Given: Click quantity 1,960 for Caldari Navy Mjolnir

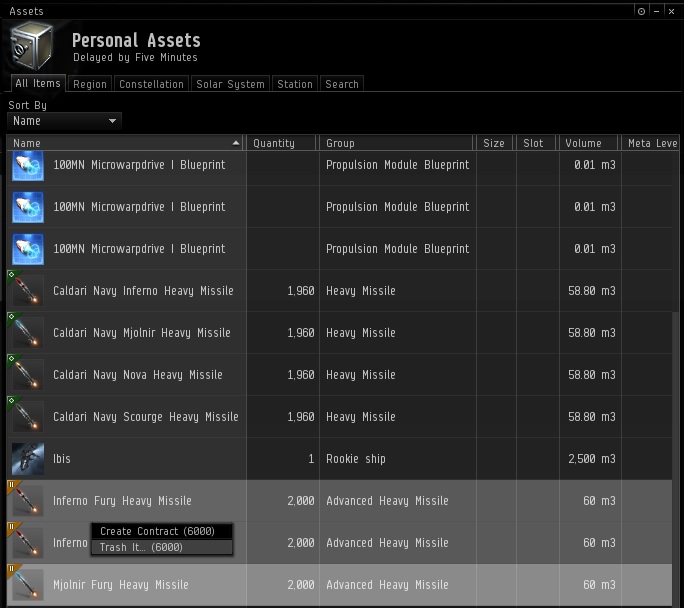Looking at the screenshot, I should click(301, 333).
